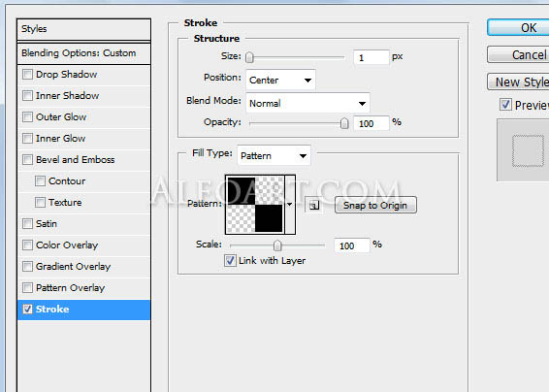The image size is (549, 392).
Task: Click the Opacity slider handle
Action: coord(344,123)
